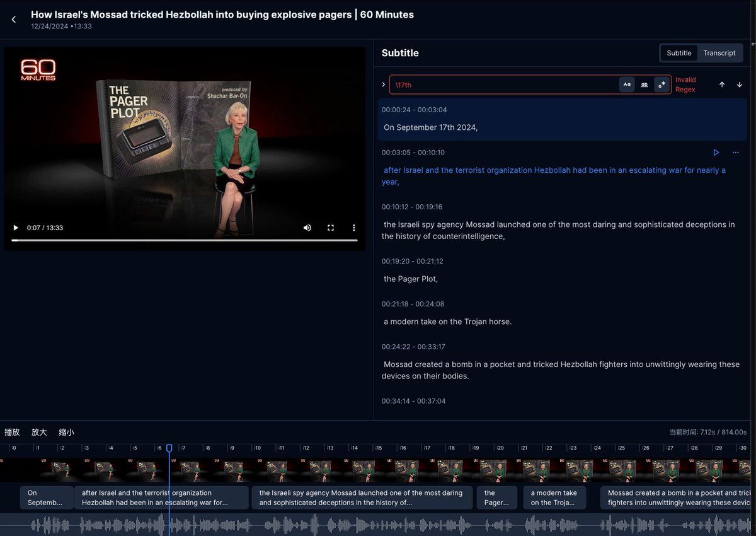Click the :10 mark on the timeline ruler
Image resolution: width=756 pixels, height=536 pixels.
tap(256, 448)
